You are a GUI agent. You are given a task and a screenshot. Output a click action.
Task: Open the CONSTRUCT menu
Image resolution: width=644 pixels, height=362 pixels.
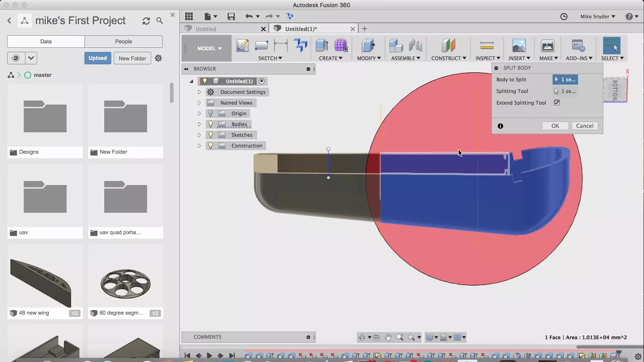coord(449,58)
